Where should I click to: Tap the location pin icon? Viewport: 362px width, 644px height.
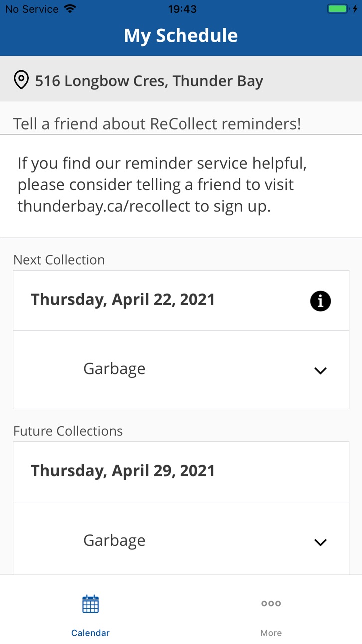click(x=21, y=80)
